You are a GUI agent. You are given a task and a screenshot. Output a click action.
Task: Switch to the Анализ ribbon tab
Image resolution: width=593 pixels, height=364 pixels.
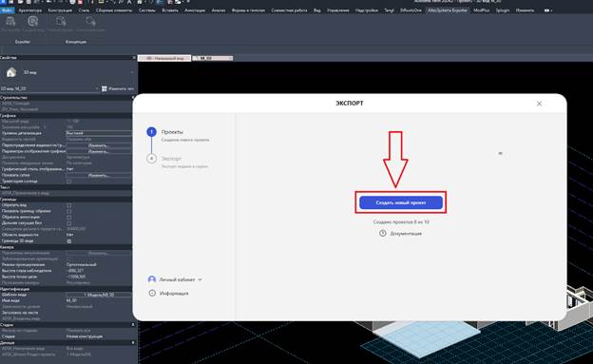[x=219, y=10]
